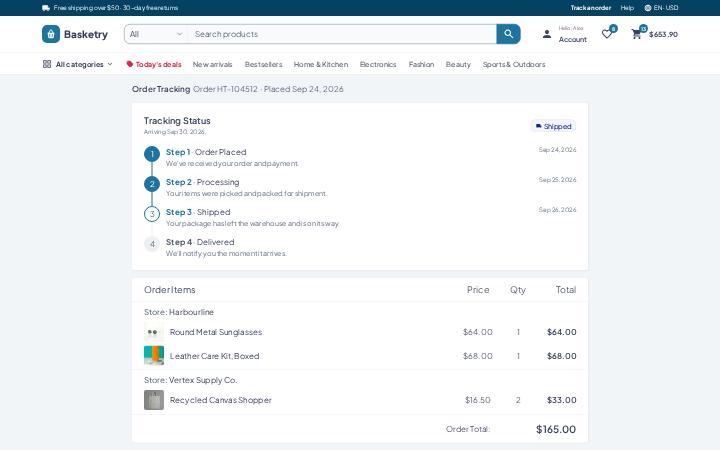The width and height of the screenshot is (720, 450).
Task: Go to Today's deals
Action: pos(154,64)
